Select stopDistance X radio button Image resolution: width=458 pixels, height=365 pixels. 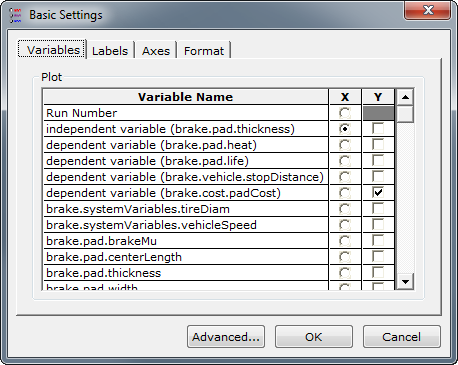click(344, 177)
